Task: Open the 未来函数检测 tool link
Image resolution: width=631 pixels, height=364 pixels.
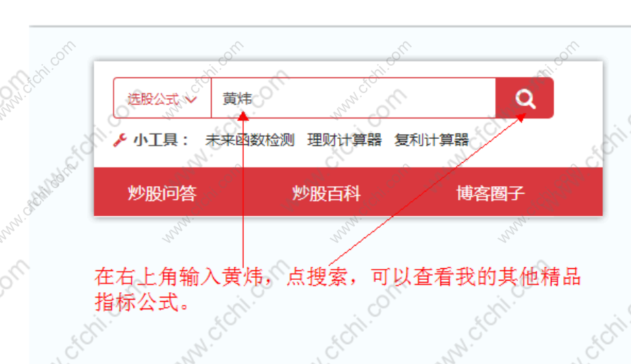Action: 250,140
